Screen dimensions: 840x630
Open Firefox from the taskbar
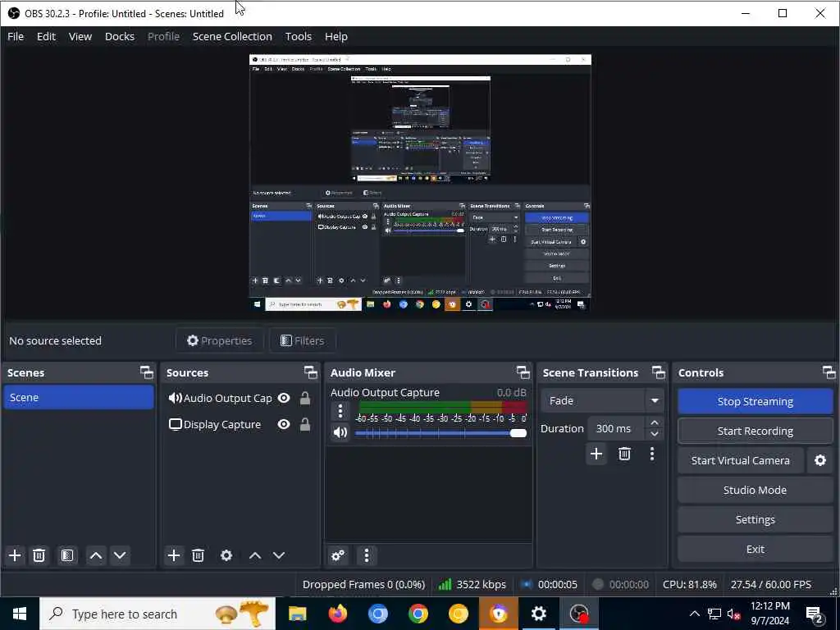click(x=337, y=614)
